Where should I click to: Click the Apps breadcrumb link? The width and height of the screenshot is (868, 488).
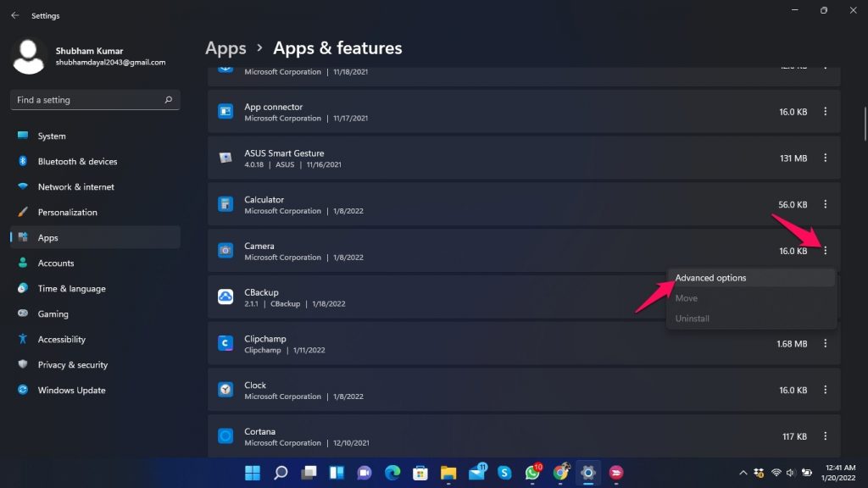tap(225, 48)
